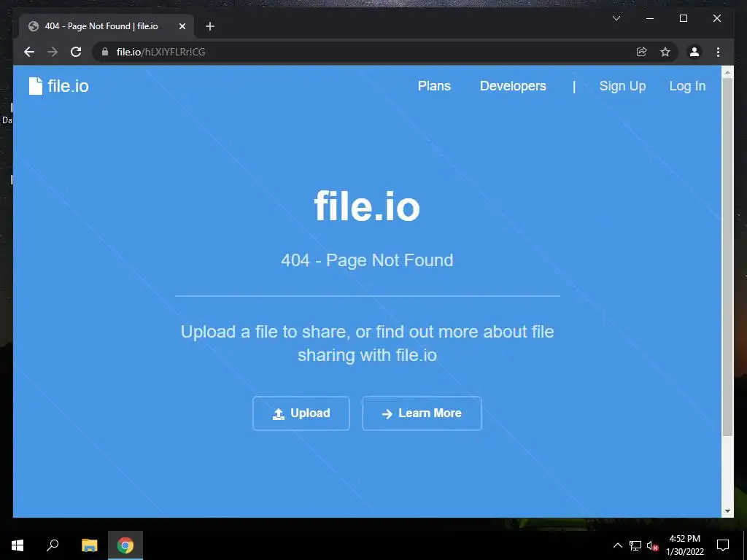The height and width of the screenshot is (560, 747).
Task: Open the Plans page
Action: pyautogui.click(x=434, y=86)
